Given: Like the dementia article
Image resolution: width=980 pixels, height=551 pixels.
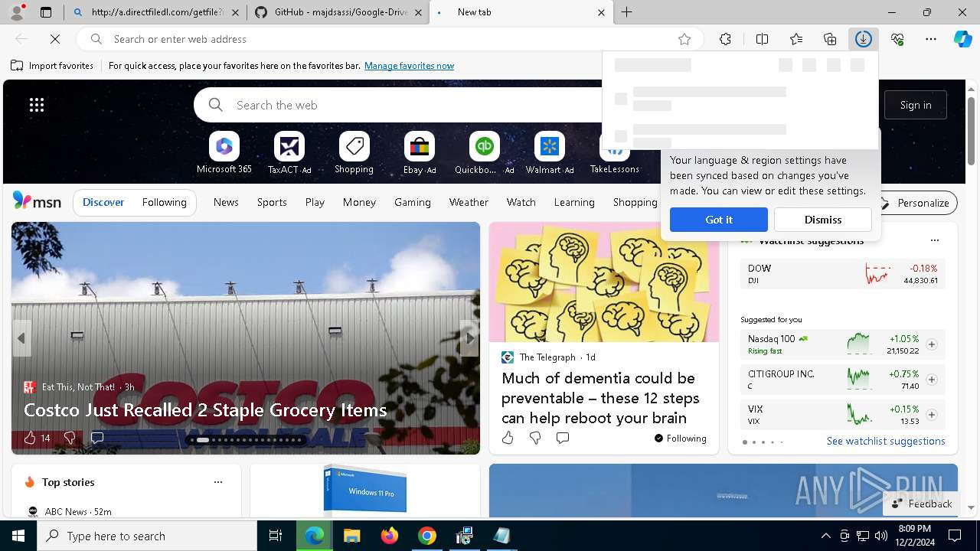Looking at the screenshot, I should 508,438.
